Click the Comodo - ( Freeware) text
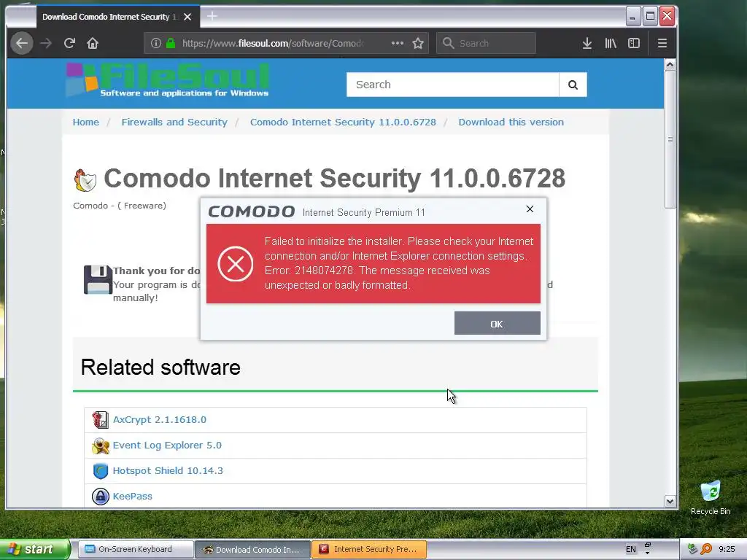The image size is (747, 560). tap(120, 206)
